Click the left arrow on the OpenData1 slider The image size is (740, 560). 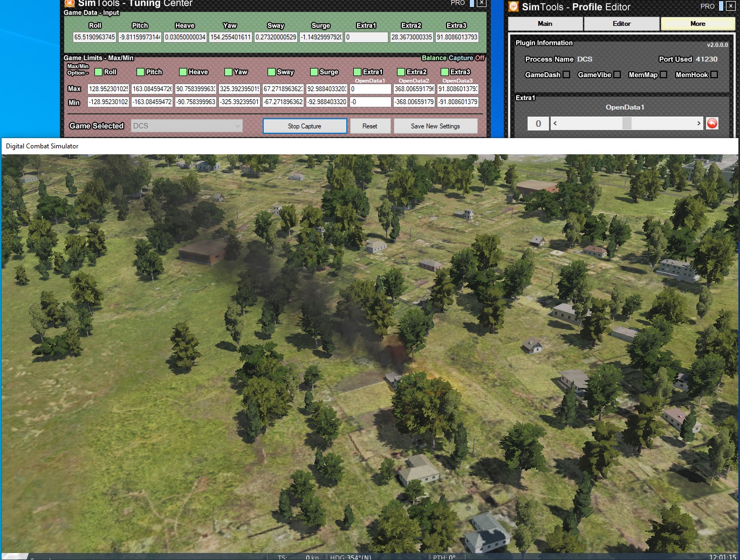point(555,124)
